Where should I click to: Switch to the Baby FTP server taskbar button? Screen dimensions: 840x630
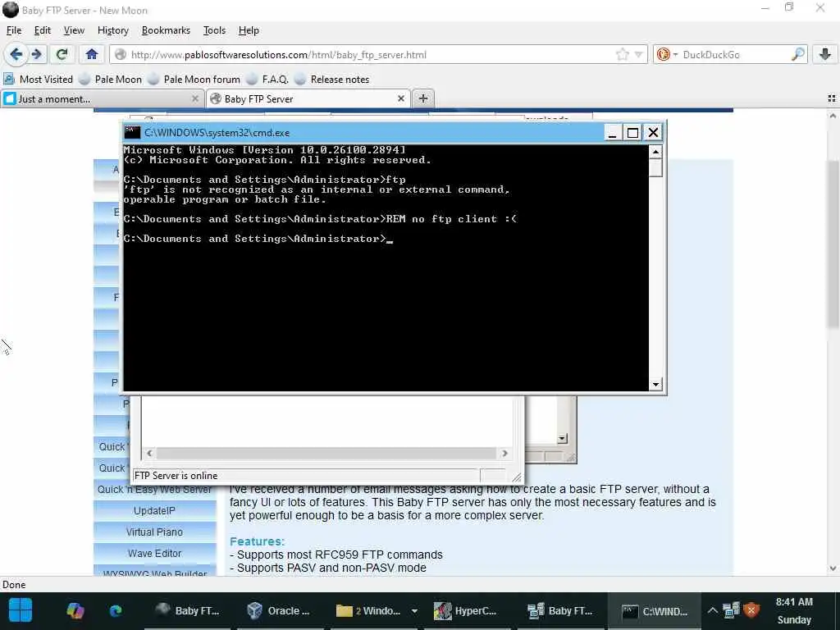tap(560, 610)
